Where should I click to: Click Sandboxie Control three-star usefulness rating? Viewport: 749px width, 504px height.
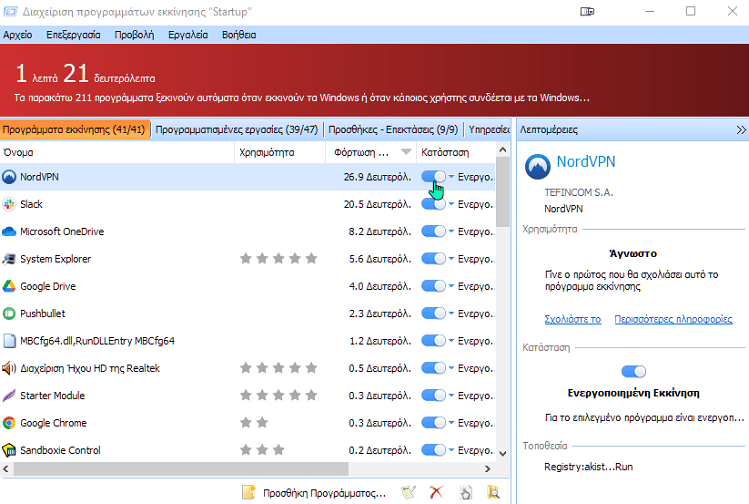point(262,450)
